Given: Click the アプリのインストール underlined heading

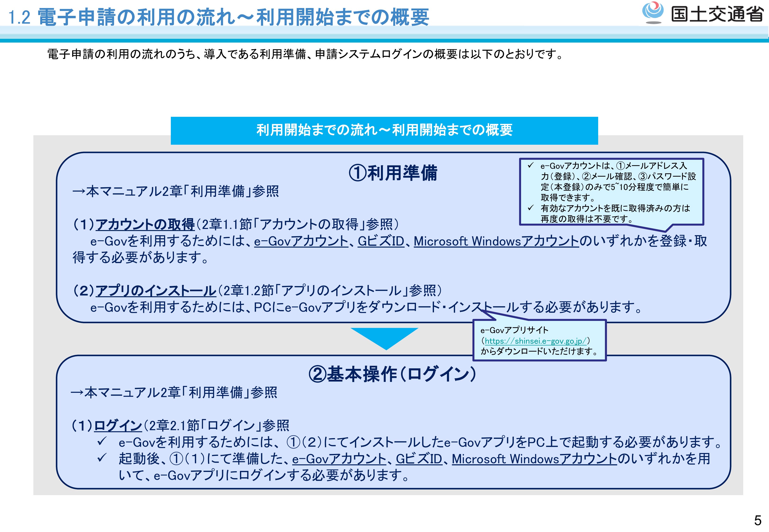Looking at the screenshot, I should point(156,291).
